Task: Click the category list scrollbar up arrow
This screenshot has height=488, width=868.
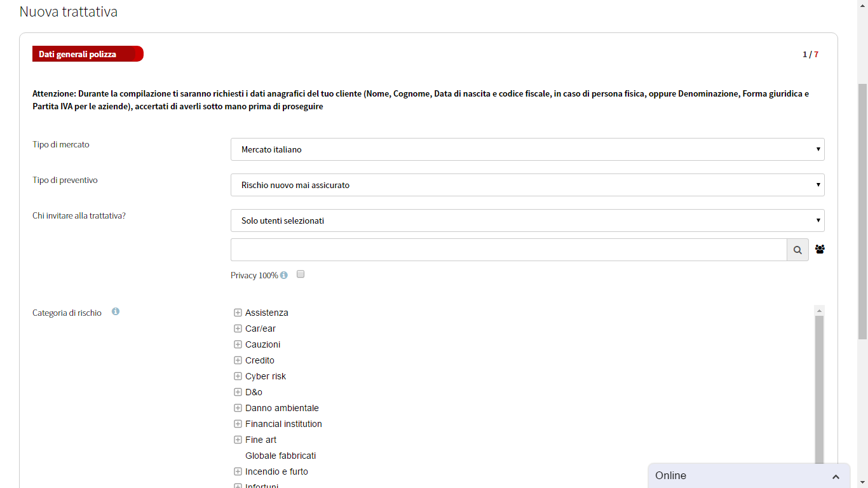Action: tap(819, 311)
